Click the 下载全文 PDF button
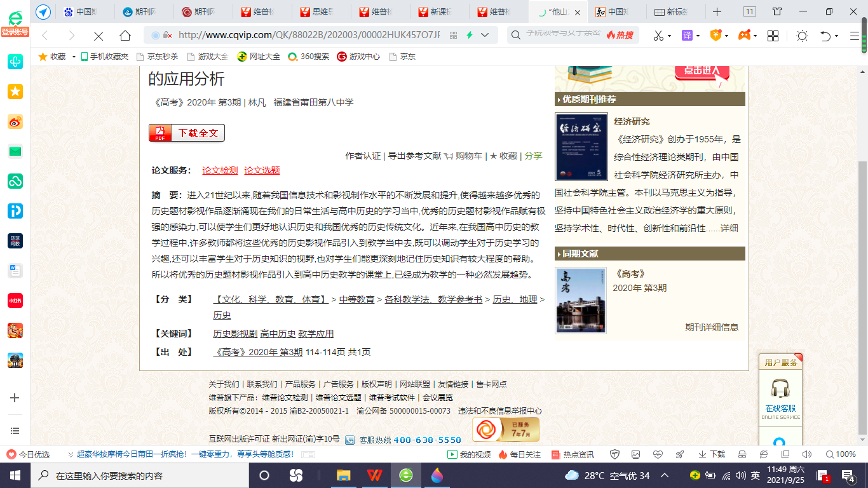The height and width of the screenshot is (488, 868). coord(187,133)
